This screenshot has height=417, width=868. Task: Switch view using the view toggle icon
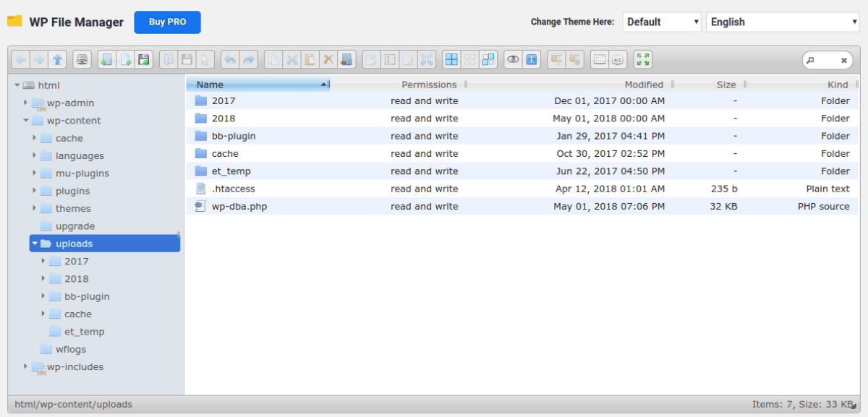[600, 60]
